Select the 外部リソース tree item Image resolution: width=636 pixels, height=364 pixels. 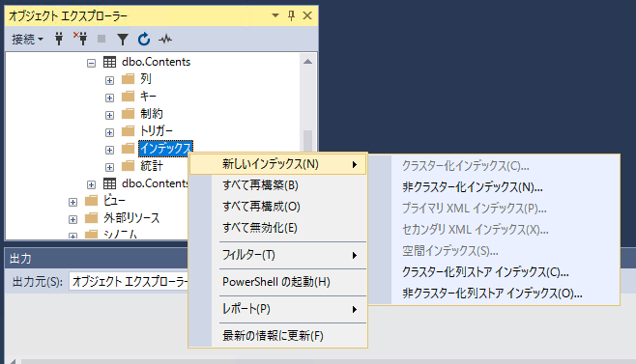pyautogui.click(x=131, y=218)
